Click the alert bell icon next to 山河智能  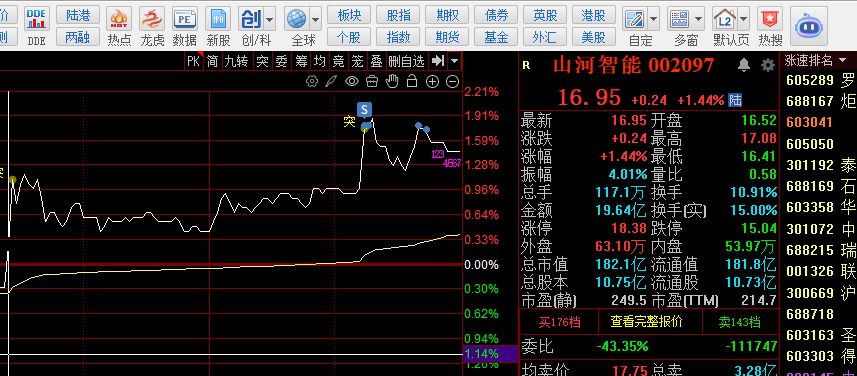point(744,66)
